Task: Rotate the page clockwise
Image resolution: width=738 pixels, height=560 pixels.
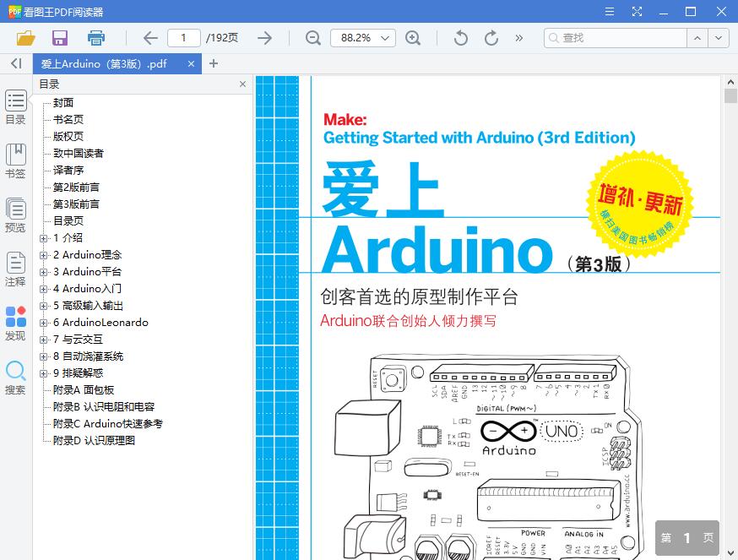Action: coord(491,38)
